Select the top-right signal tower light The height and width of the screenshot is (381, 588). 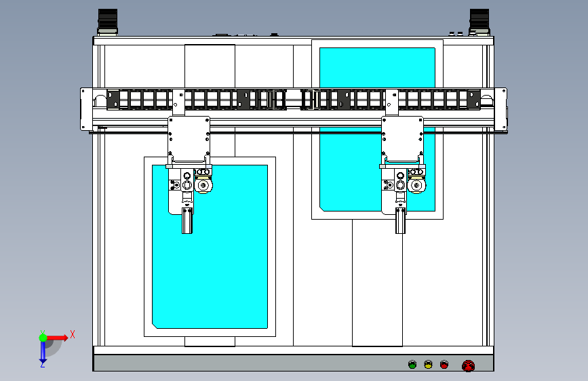click(479, 22)
